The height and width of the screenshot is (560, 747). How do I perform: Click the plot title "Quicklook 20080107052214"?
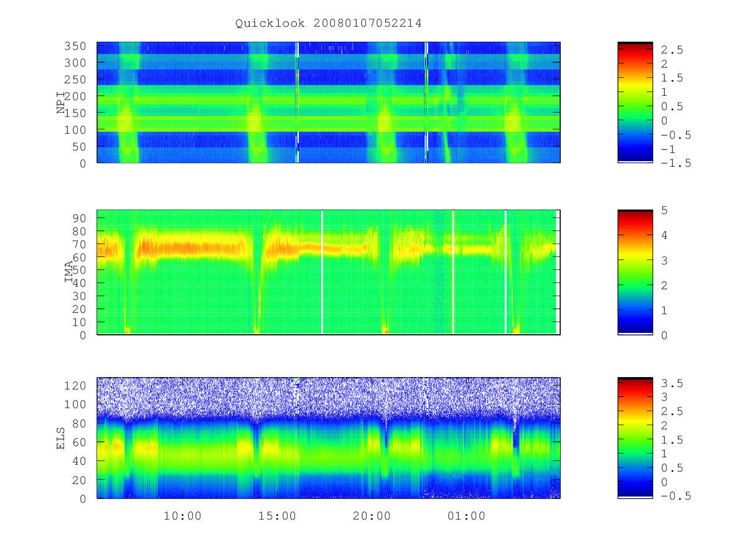click(329, 23)
